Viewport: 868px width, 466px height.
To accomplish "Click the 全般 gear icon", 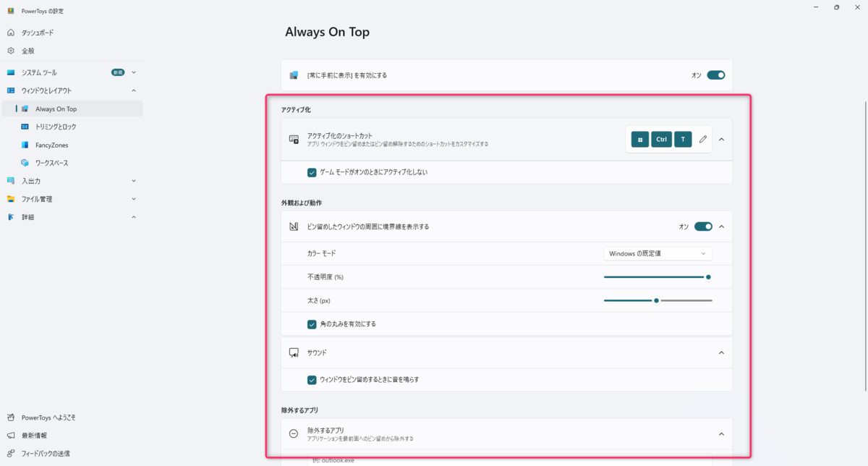I will pyautogui.click(x=11, y=51).
